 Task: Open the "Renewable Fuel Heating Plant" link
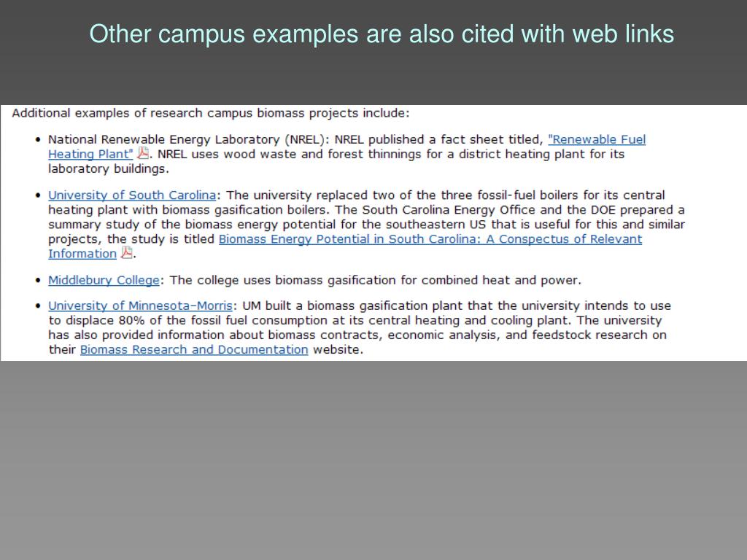coord(596,139)
